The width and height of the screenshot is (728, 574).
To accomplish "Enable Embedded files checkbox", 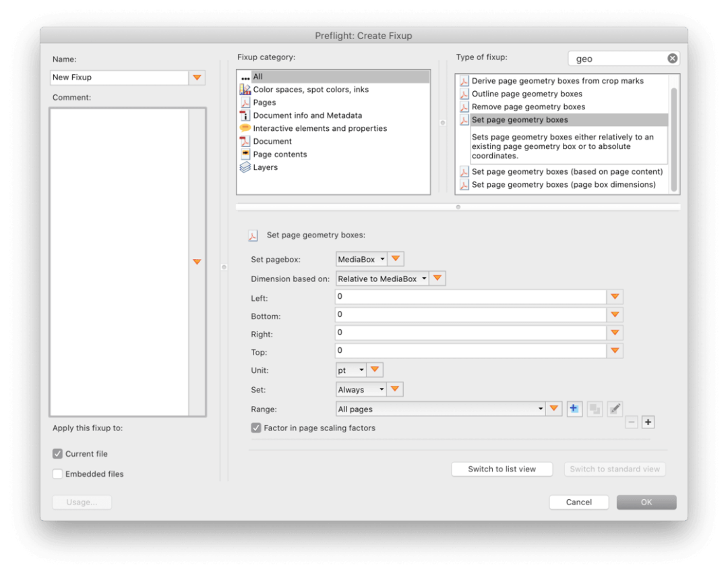I will coord(57,473).
